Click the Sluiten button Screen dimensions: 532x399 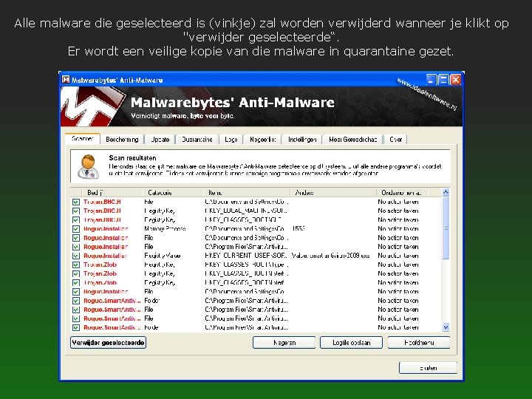coord(428,368)
